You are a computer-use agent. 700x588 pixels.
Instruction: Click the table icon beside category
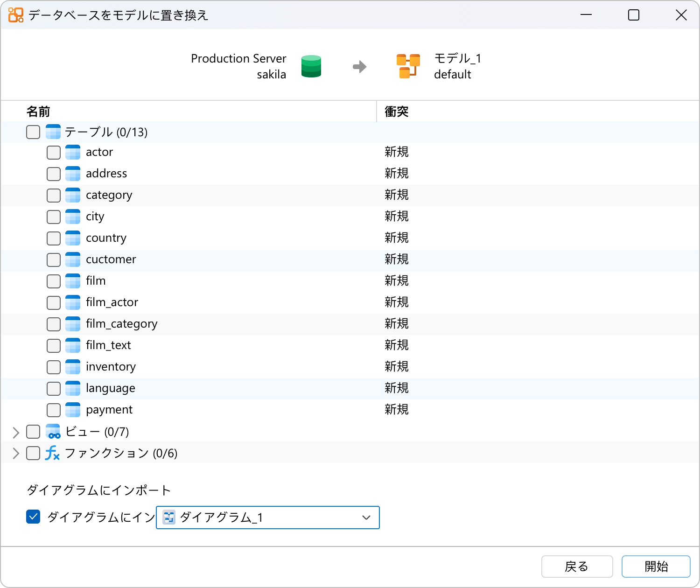[x=73, y=195]
